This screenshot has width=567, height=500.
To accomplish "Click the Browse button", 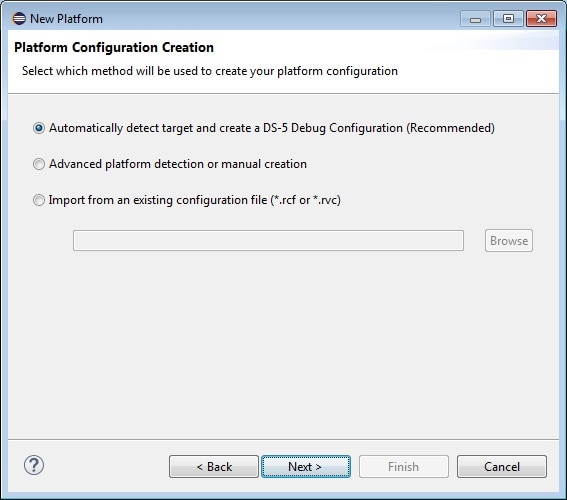I will pos(509,240).
